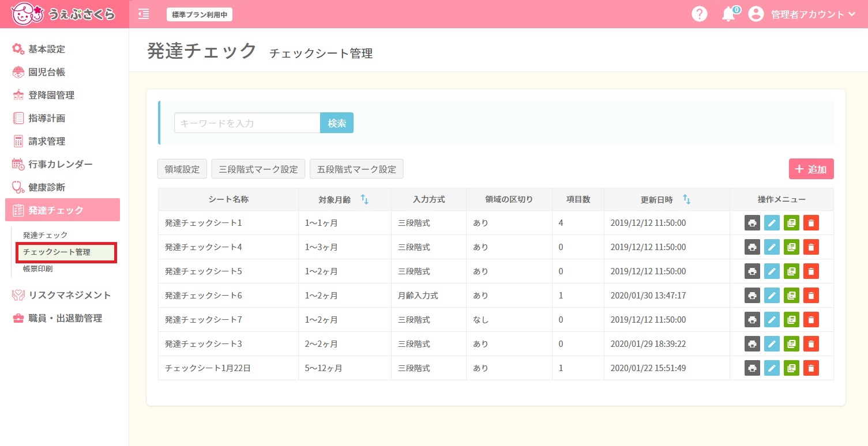868x446 pixels.
Task: Edit 発達チェックシート7
Action: 772,320
